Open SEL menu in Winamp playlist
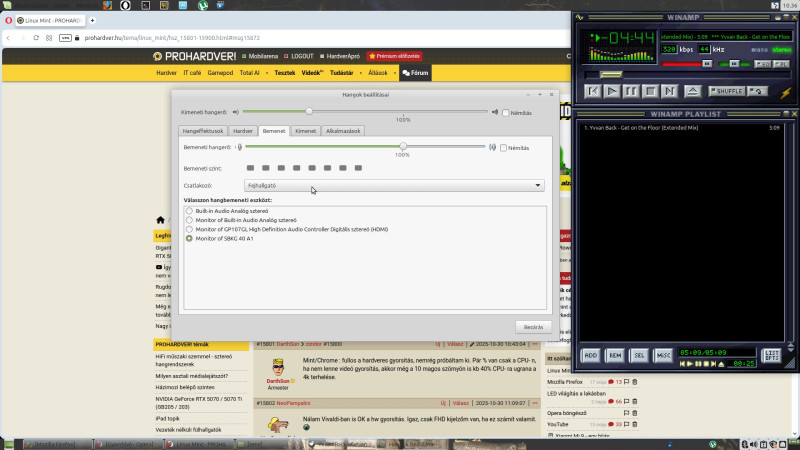The width and height of the screenshot is (800, 450). pyautogui.click(x=639, y=356)
